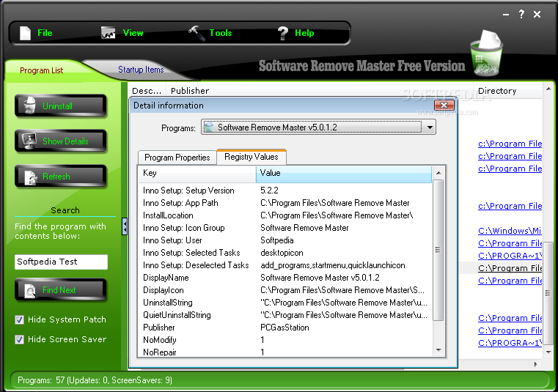
Task: Select the DisplayIcon row
Action: (x=286, y=290)
